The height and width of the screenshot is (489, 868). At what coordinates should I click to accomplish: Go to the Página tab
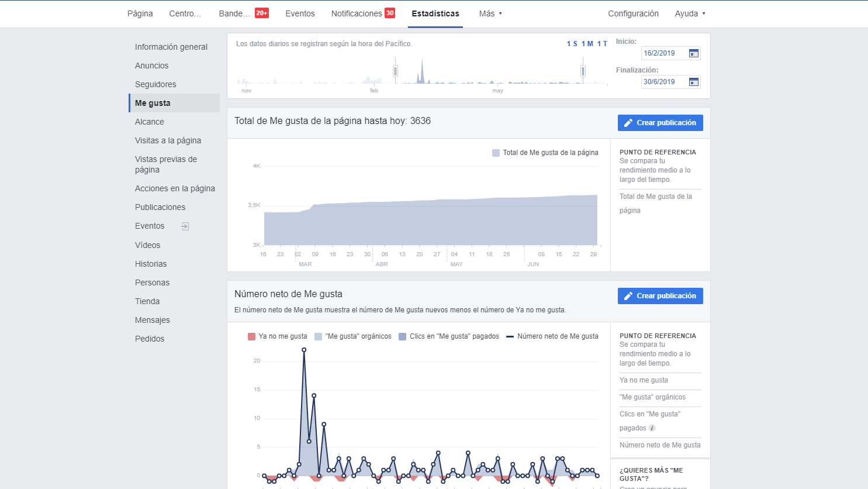pyautogui.click(x=140, y=13)
